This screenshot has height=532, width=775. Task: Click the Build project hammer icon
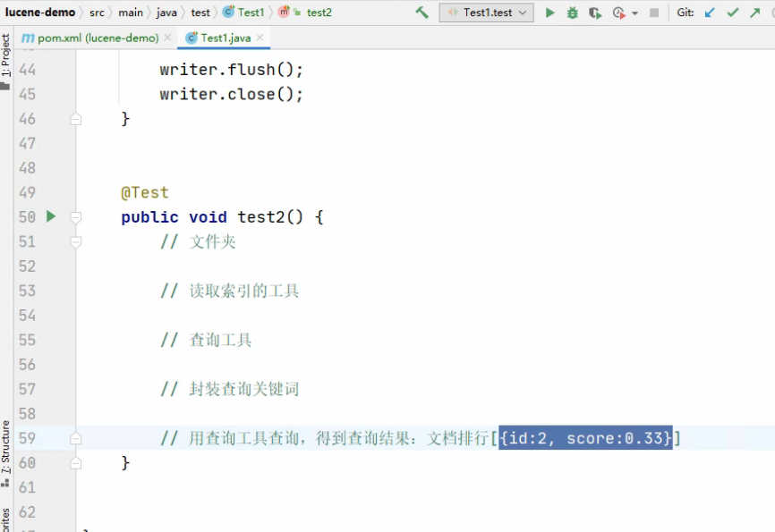tap(422, 13)
